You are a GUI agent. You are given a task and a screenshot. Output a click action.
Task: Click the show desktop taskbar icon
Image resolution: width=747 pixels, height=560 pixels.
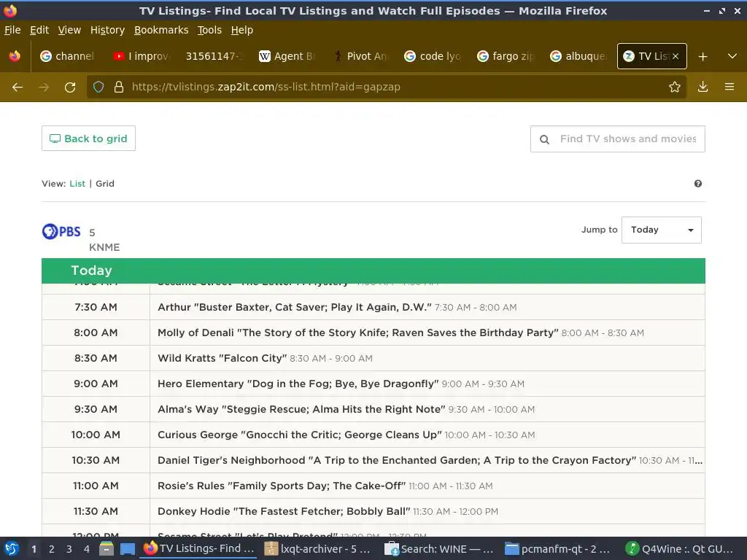pyautogui.click(x=128, y=549)
